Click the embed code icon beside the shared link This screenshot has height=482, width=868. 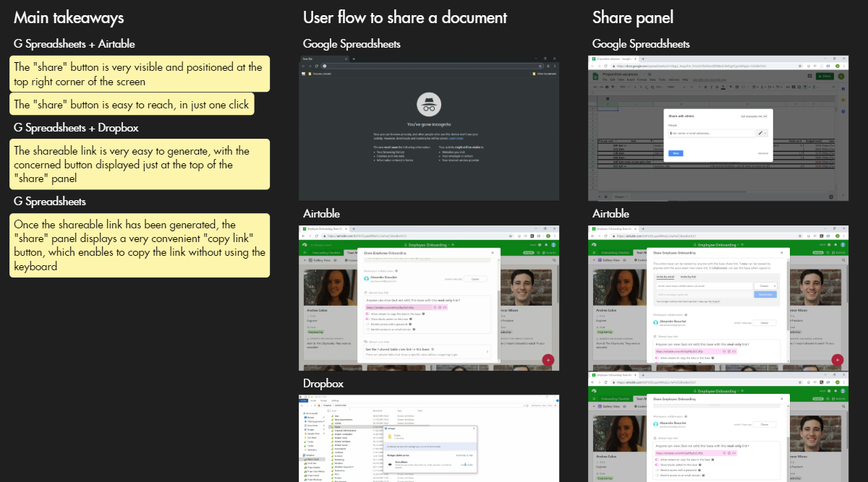point(444,307)
